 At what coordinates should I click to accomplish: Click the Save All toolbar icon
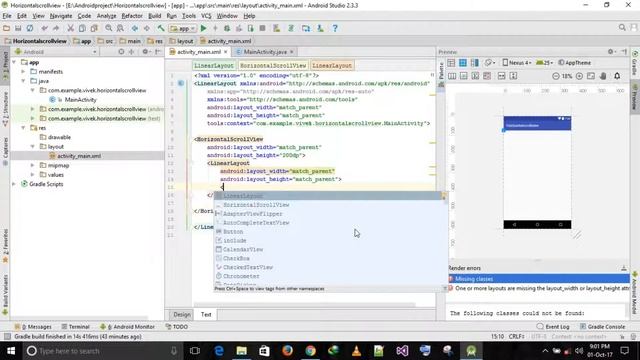click(x=18, y=28)
